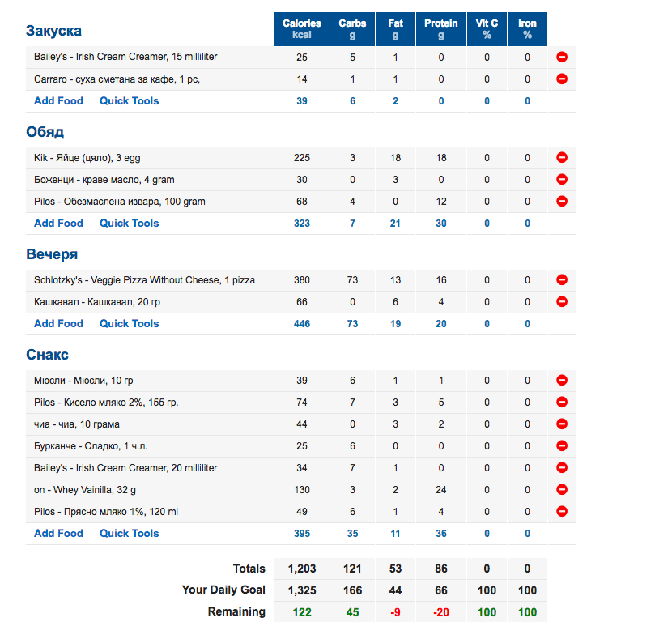Click Add Food under Обяд
Image resolution: width=672 pixels, height=622 pixels.
[x=58, y=224]
